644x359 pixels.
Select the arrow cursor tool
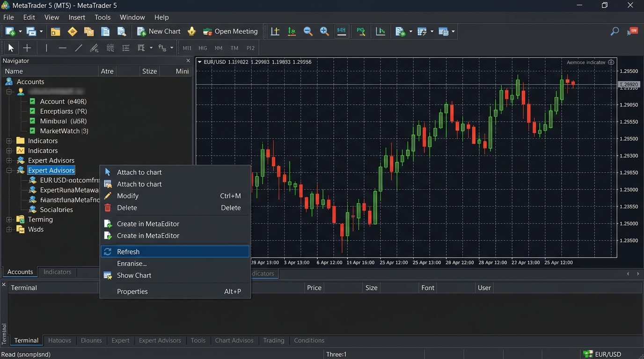(11, 48)
